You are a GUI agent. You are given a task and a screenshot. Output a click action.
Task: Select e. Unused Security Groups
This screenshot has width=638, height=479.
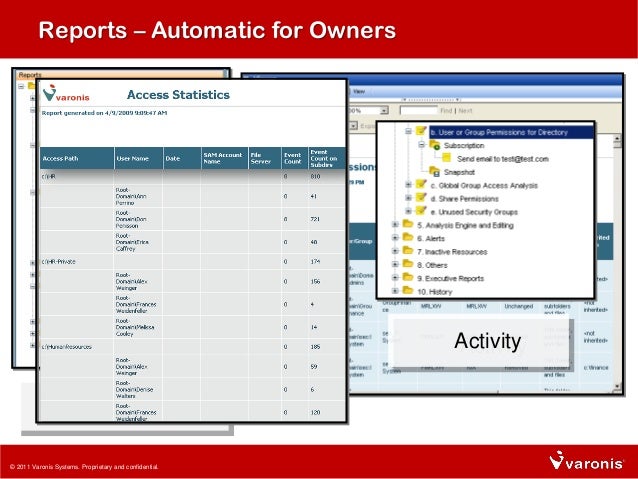point(474,212)
